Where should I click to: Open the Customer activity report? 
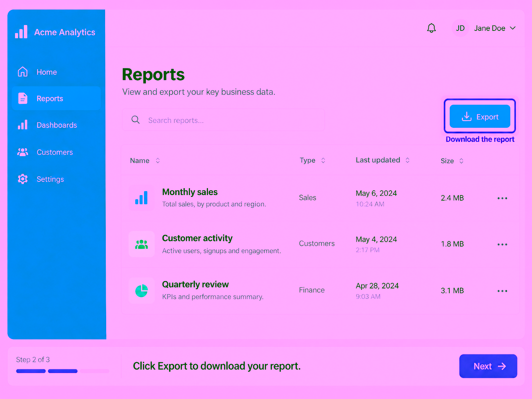(197, 238)
